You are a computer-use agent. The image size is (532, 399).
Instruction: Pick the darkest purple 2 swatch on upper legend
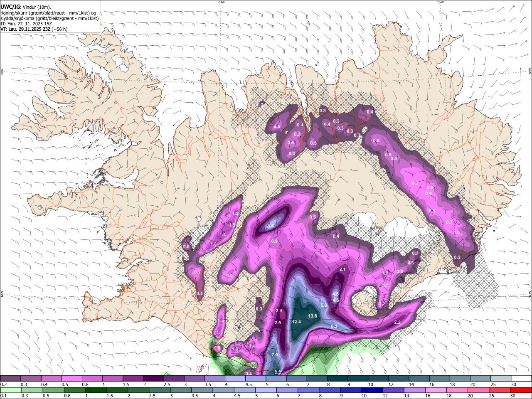pos(153,378)
